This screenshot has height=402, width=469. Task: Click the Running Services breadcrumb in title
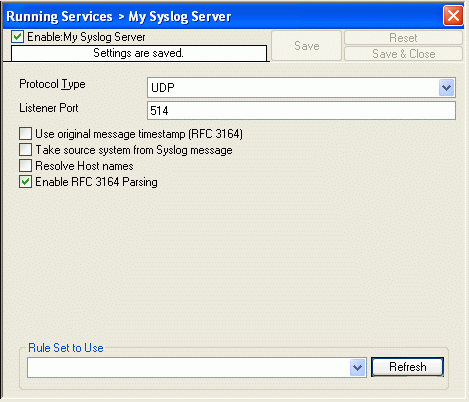tap(59, 16)
